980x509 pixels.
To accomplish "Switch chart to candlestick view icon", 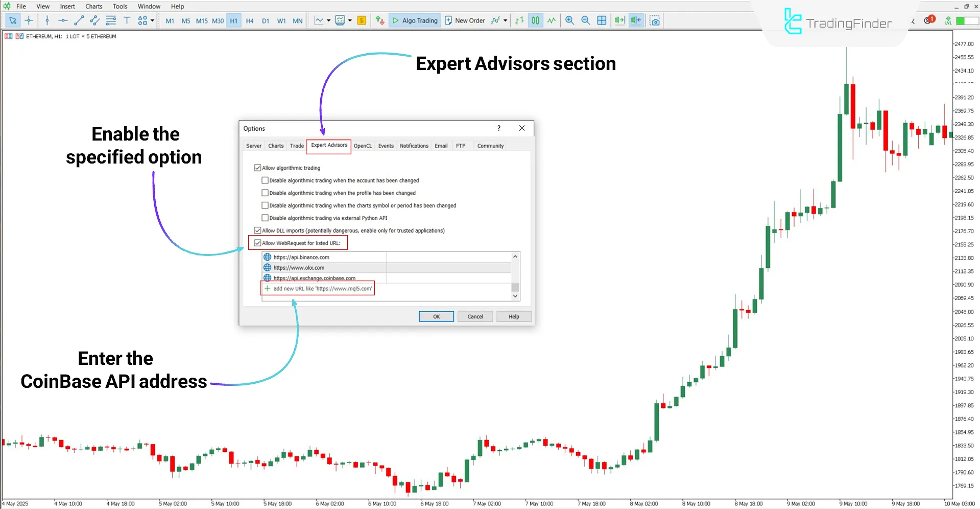I will [535, 20].
